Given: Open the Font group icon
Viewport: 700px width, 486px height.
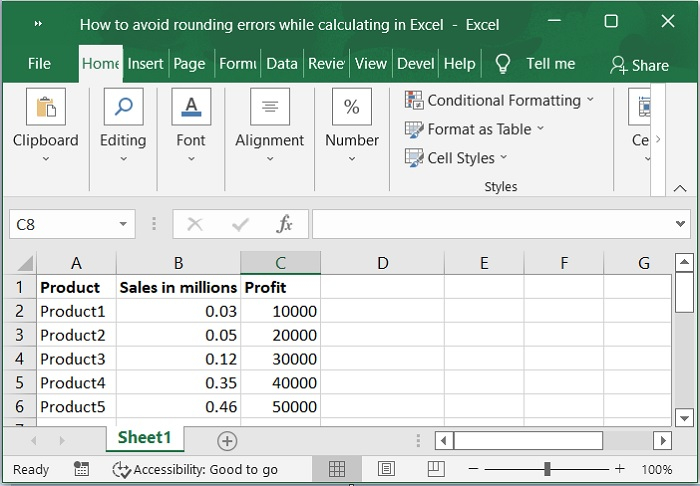Looking at the screenshot, I should click(191, 107).
